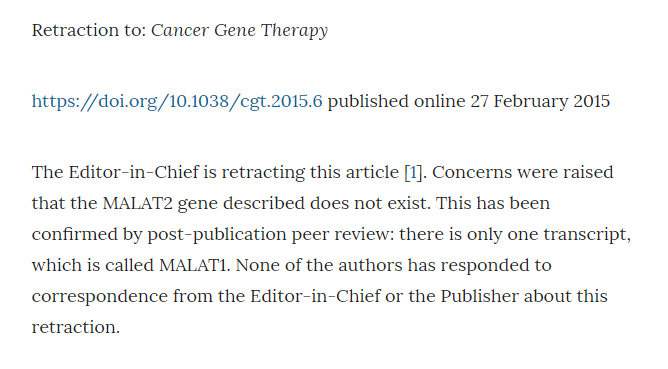Click the words 'peer review:' in the paragraph
Viewport: 668px width, 369px height.
pyautogui.click(x=343, y=235)
